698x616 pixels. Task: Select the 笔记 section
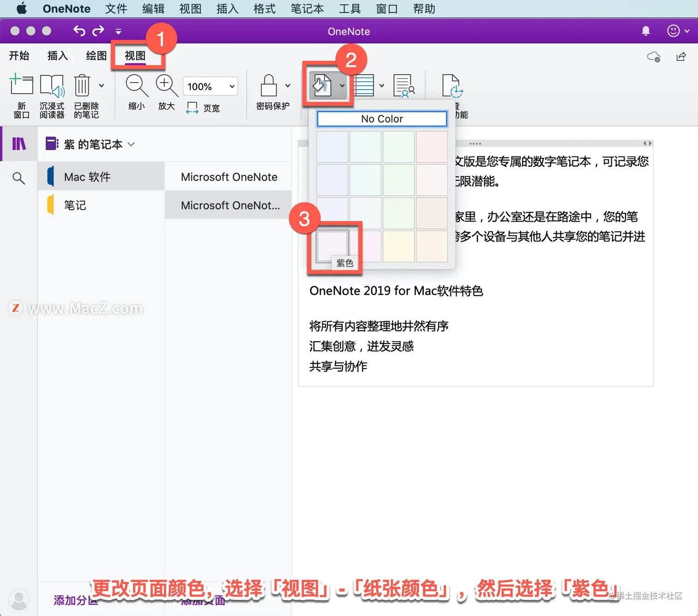(x=101, y=205)
